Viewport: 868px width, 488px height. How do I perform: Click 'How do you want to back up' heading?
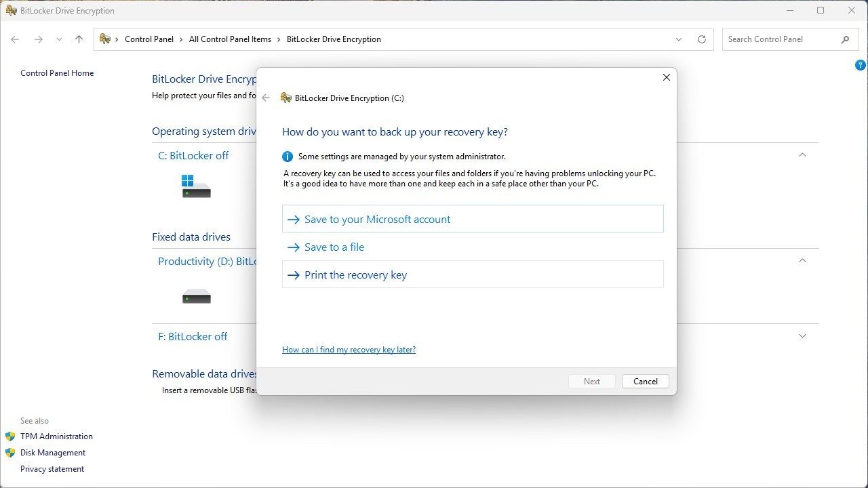[395, 131]
